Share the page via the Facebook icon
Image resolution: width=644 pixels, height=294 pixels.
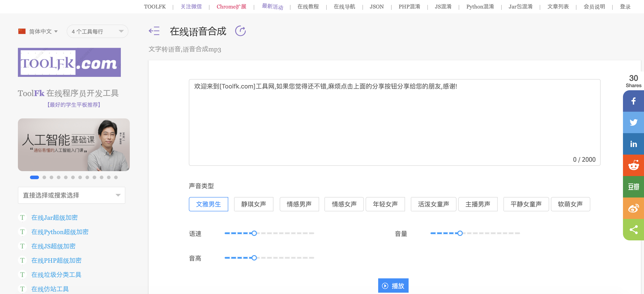coord(633,101)
